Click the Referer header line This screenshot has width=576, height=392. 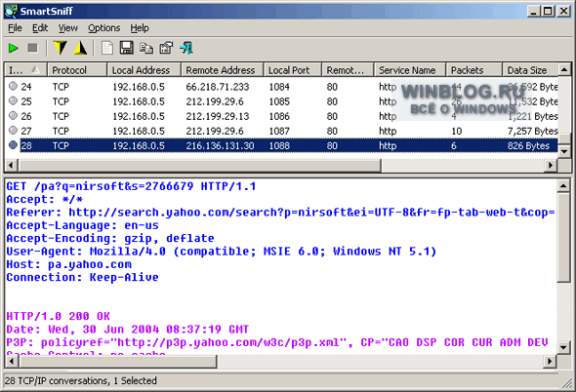click(x=280, y=213)
